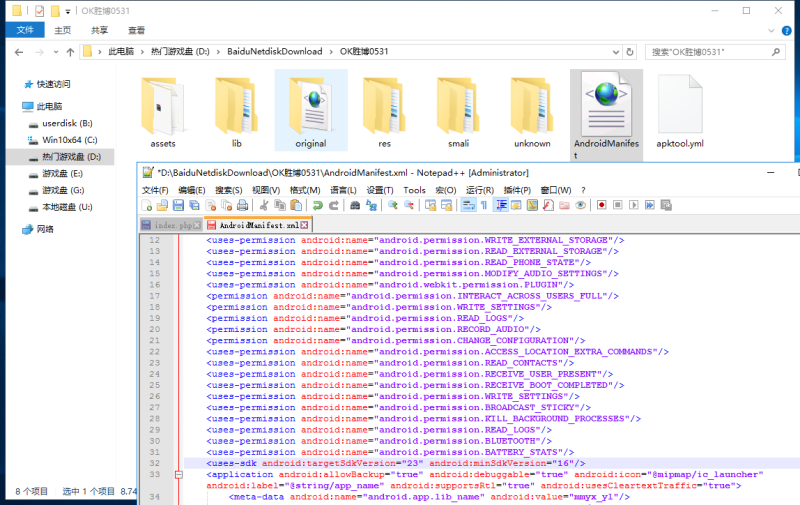Toggle the Word wrap toolbar button
The image size is (800, 505).
click(468, 205)
